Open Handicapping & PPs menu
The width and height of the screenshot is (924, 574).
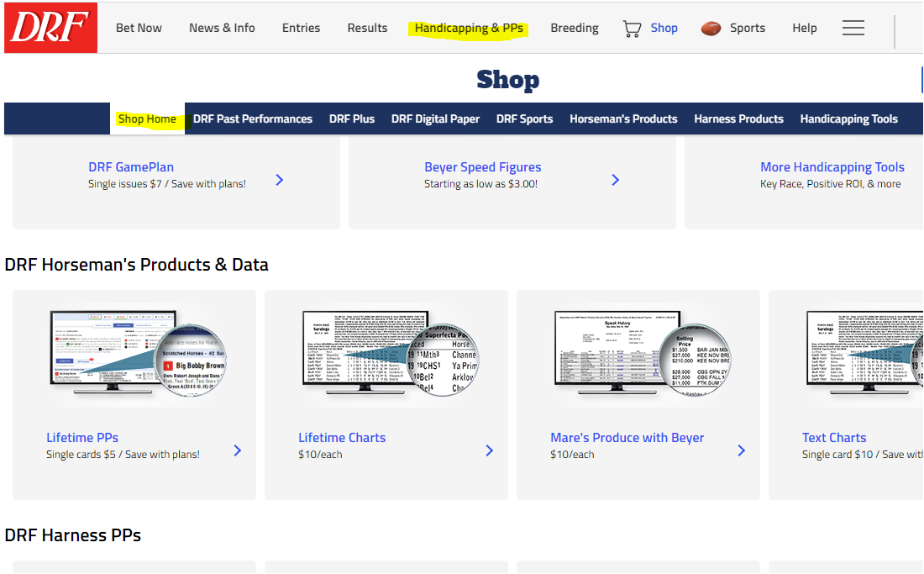(x=469, y=29)
